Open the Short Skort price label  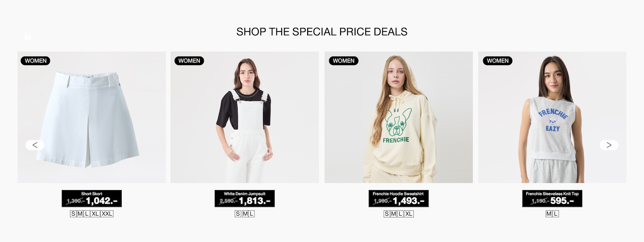[x=92, y=198]
